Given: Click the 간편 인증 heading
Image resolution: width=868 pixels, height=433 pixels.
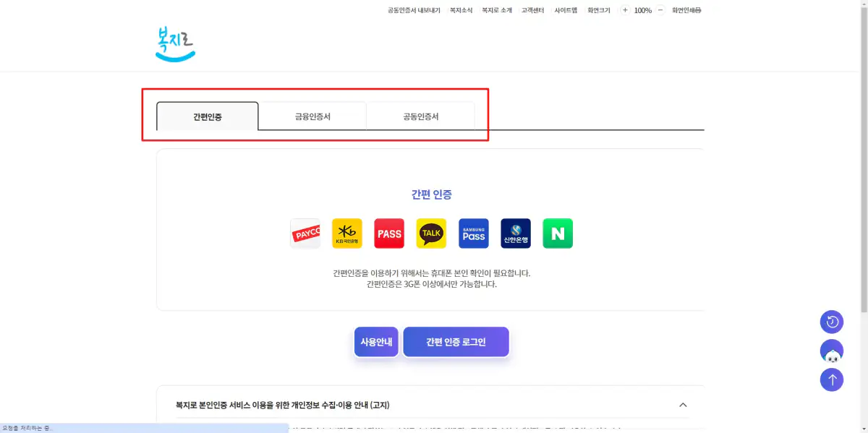Looking at the screenshot, I should (x=432, y=194).
